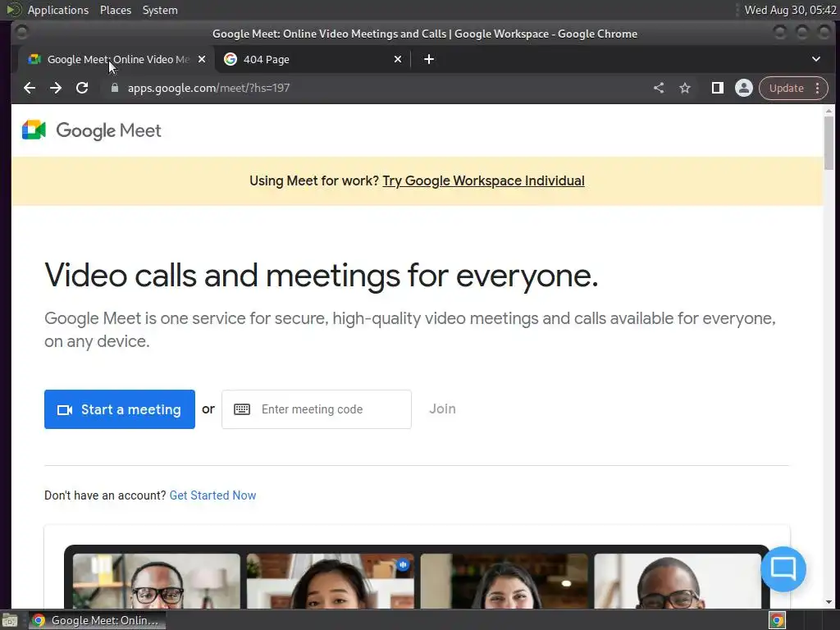Click the Update button in Chrome
Screen dimensions: 840x630
tap(786, 88)
